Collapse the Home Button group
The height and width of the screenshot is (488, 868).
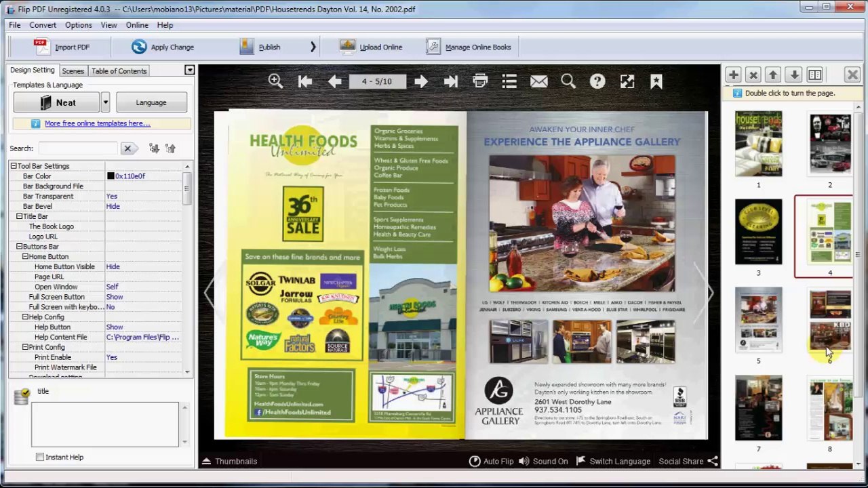[25, 257]
